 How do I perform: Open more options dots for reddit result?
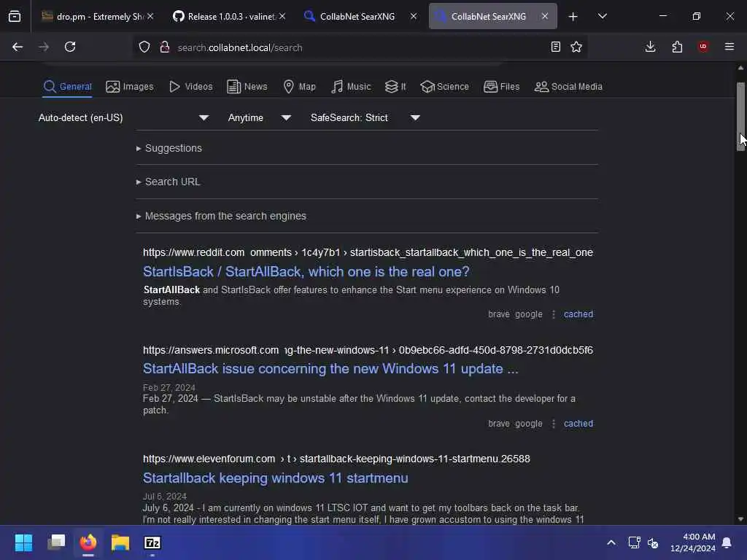[553, 314]
